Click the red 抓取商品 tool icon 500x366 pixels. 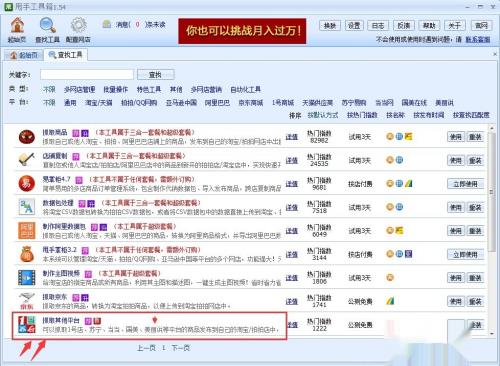pos(27,137)
